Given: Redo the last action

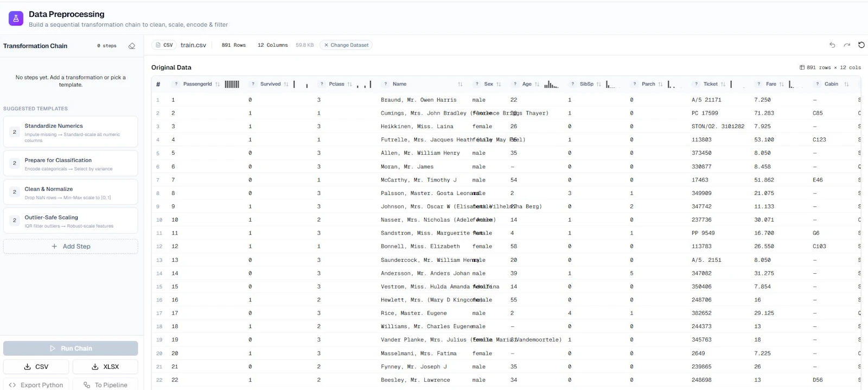Looking at the screenshot, I should pyautogui.click(x=847, y=45).
